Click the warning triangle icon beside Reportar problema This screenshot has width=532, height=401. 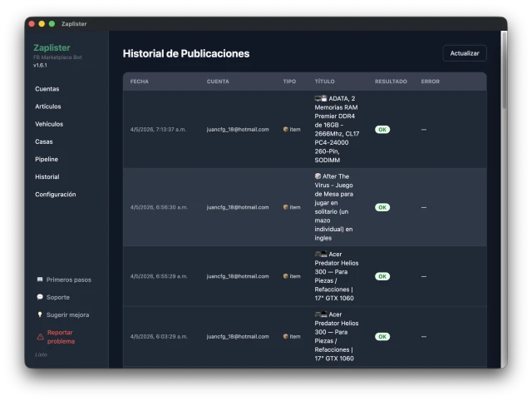[x=40, y=337]
